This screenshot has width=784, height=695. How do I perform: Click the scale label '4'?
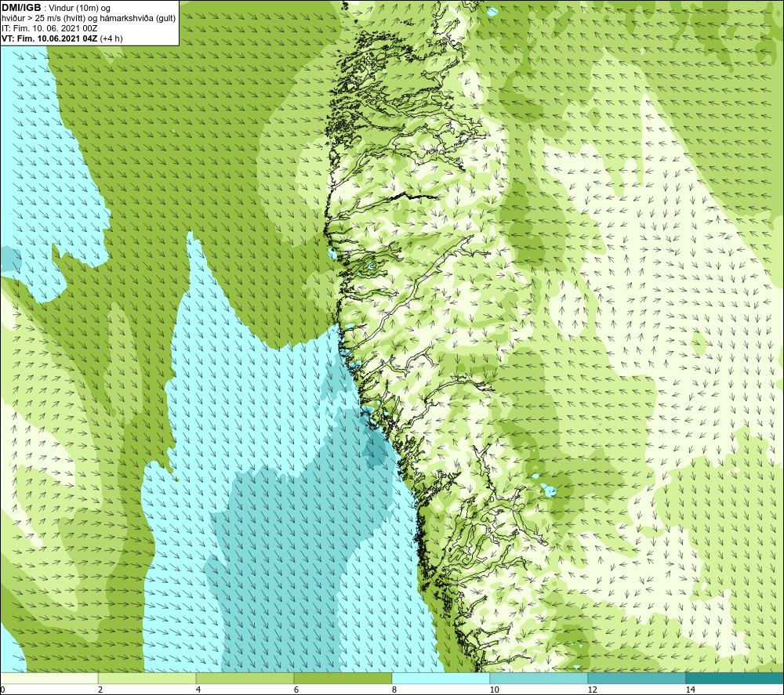tap(198, 690)
